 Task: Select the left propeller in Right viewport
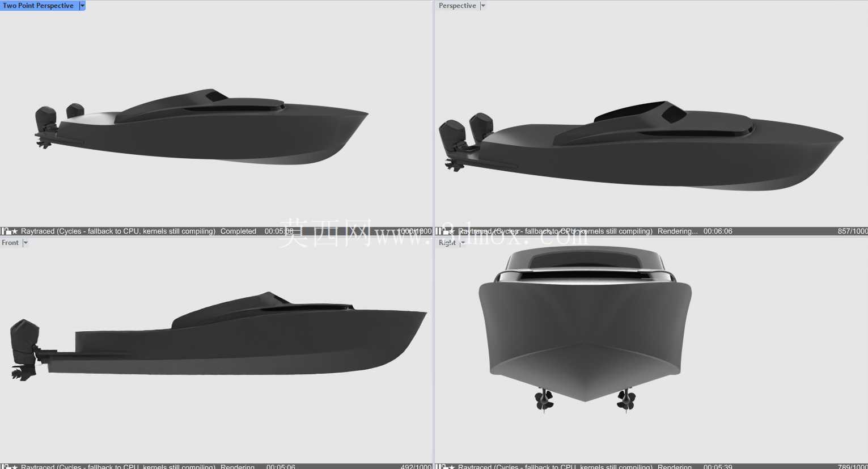(x=544, y=399)
